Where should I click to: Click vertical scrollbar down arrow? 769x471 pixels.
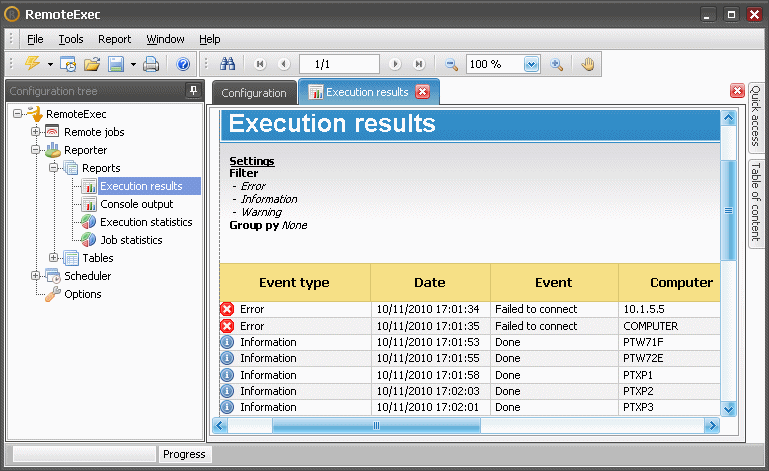tap(728, 409)
